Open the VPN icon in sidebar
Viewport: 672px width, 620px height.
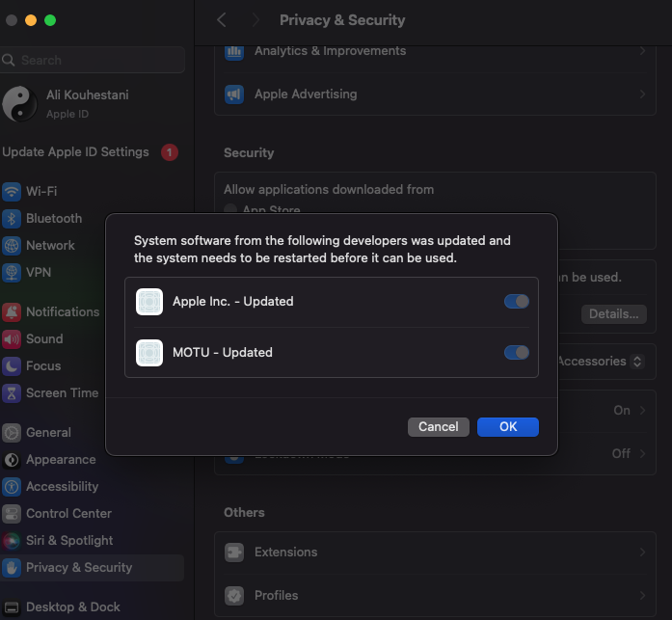click(12, 273)
